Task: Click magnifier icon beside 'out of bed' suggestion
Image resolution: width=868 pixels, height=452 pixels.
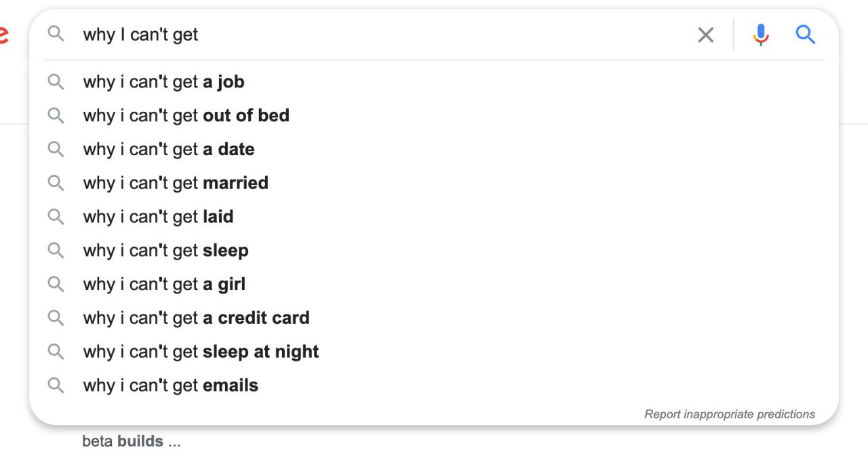Action: [x=56, y=116]
